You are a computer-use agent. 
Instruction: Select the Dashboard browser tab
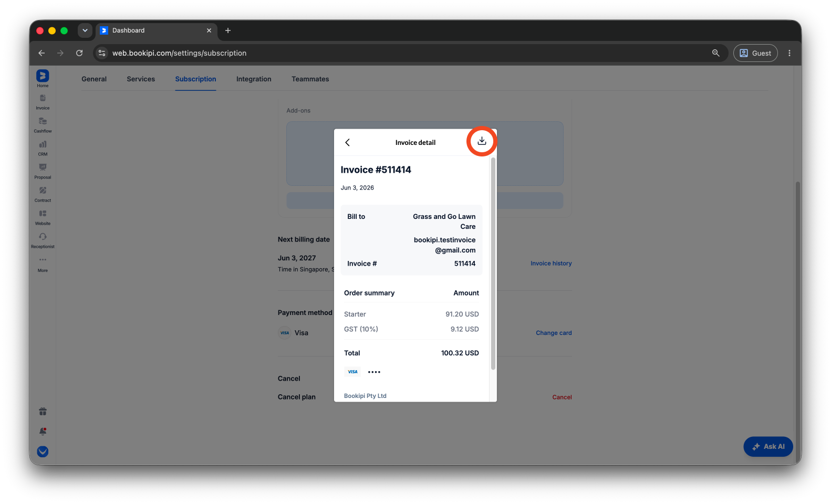pyautogui.click(x=156, y=30)
